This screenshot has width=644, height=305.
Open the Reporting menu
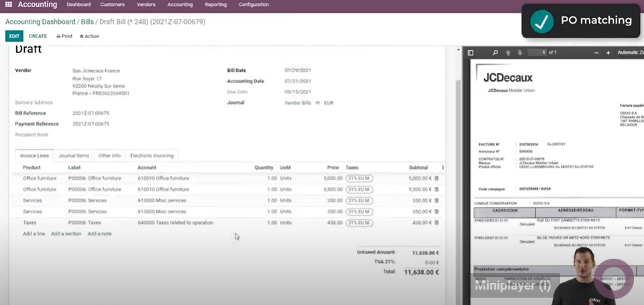pyautogui.click(x=215, y=5)
